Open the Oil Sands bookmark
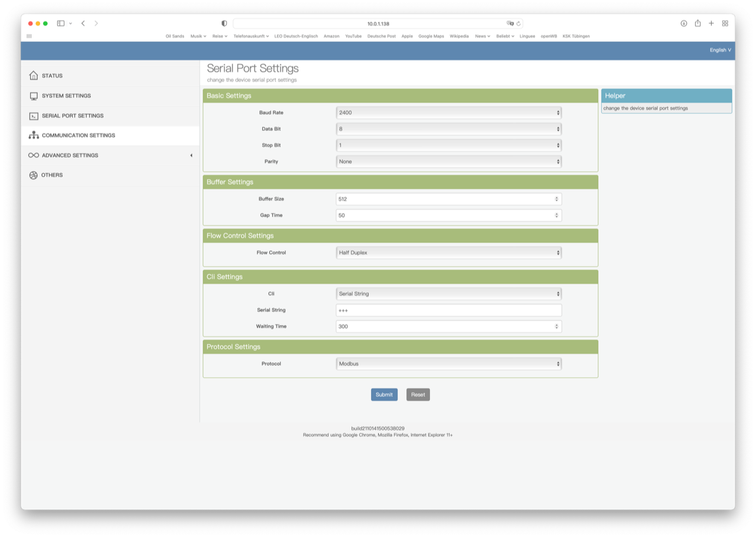Image resolution: width=756 pixels, height=537 pixels. coord(175,36)
